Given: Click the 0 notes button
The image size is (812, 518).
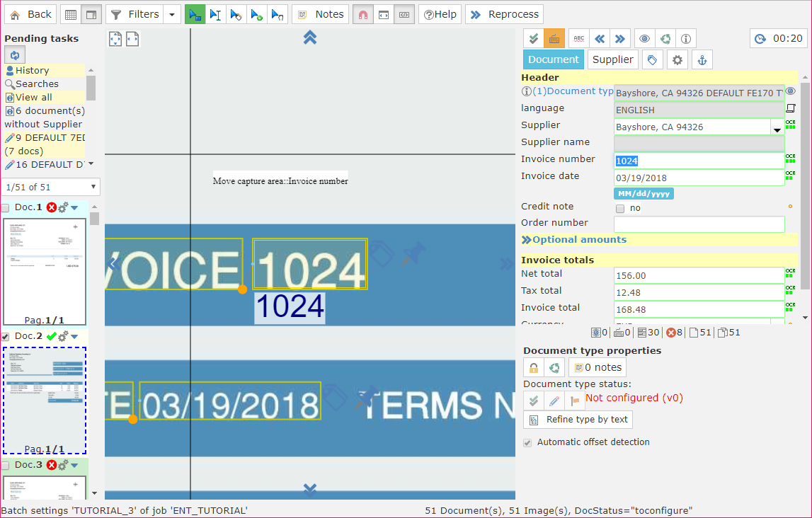Looking at the screenshot, I should 597,367.
